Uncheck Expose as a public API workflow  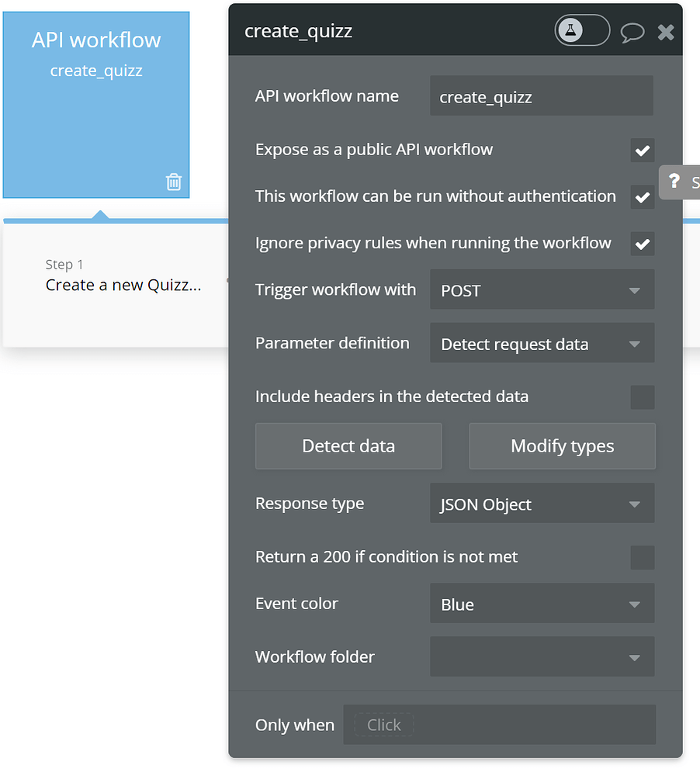[x=643, y=151]
